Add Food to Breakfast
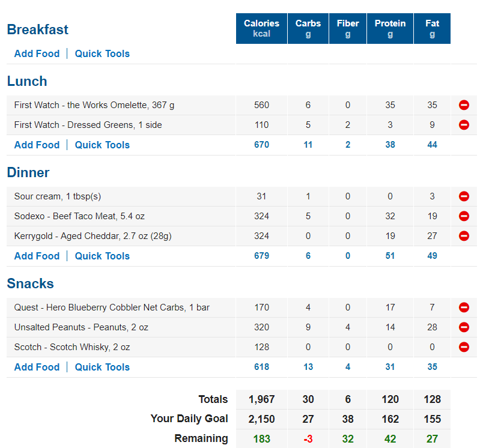This screenshot has width=486, height=448. pyautogui.click(x=37, y=53)
